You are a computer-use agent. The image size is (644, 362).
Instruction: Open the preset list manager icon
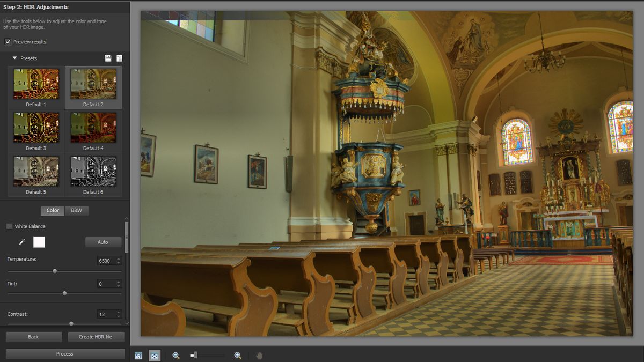point(119,58)
